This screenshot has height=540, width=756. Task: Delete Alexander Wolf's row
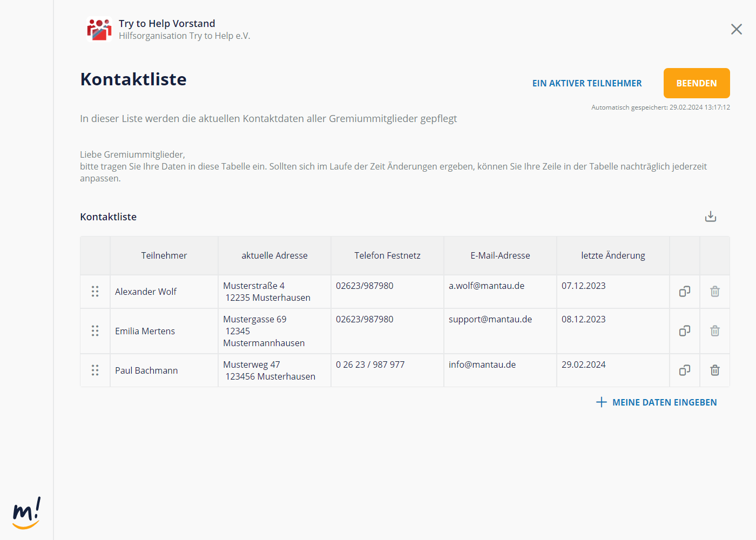tap(714, 292)
